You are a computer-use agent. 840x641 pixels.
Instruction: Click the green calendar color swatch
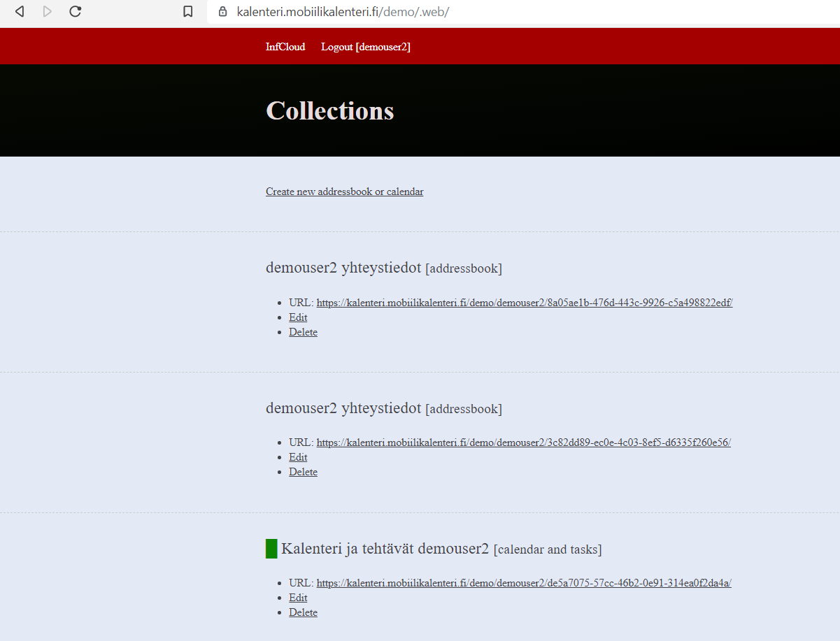(x=271, y=549)
